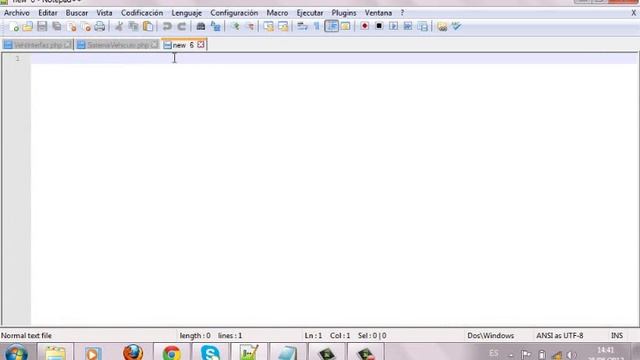Image resolution: width=640 pixels, height=360 pixels.
Task: Toggle synchronized vertical scrolling icon
Action: pos(269,27)
